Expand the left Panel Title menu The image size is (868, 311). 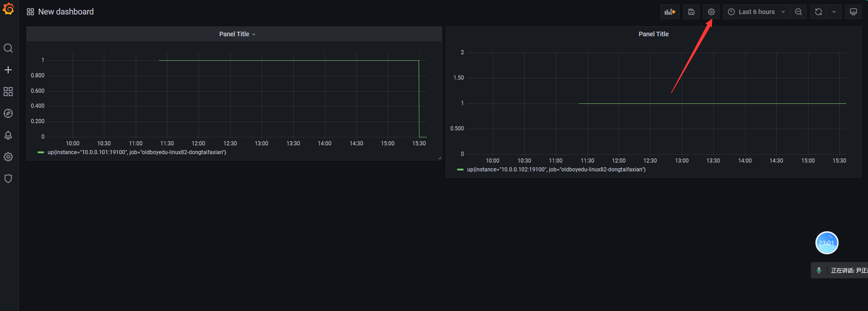pos(237,34)
